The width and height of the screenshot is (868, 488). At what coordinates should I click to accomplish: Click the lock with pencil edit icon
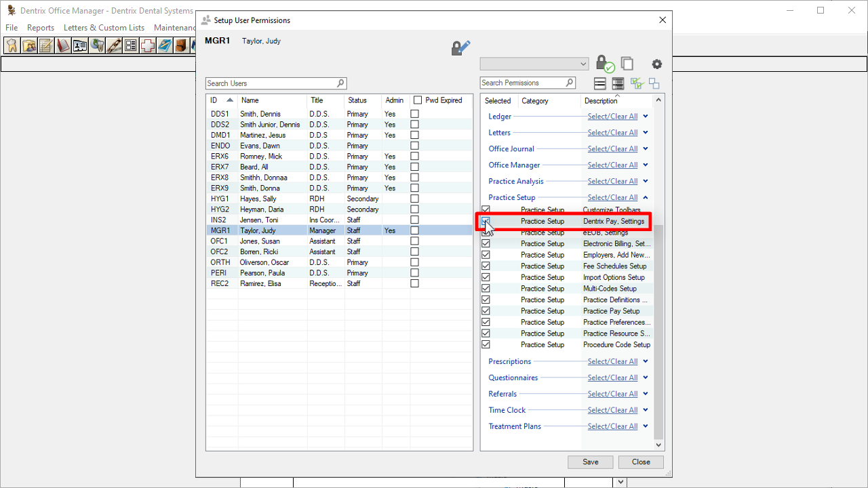click(460, 47)
